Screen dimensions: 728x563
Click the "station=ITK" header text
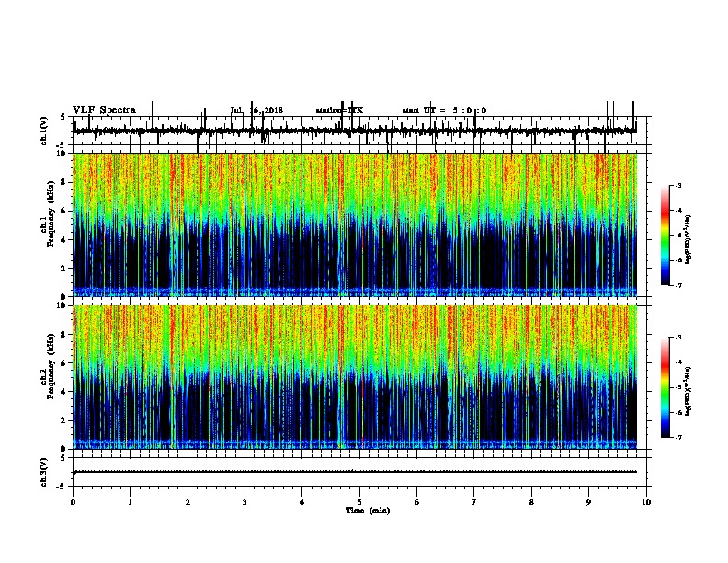339,110
